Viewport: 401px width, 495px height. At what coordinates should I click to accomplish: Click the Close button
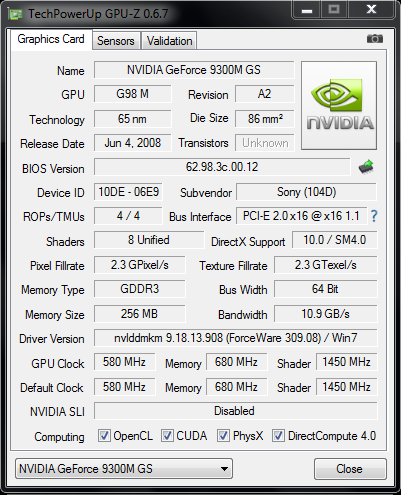350,469
